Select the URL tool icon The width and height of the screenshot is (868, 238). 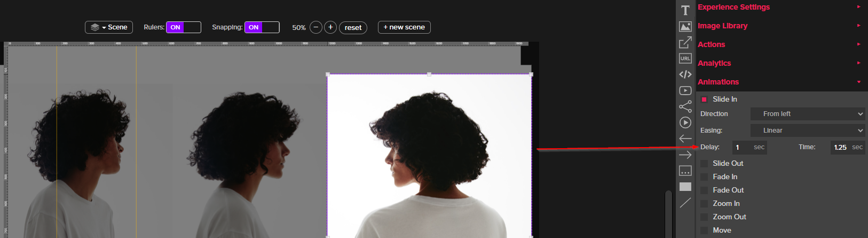(685, 58)
